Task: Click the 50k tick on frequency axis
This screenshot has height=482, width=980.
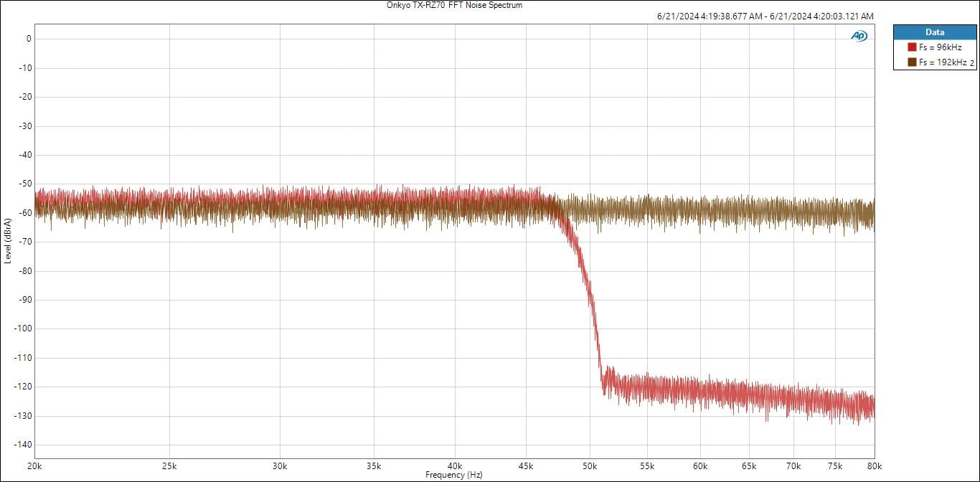Action: pyautogui.click(x=590, y=466)
